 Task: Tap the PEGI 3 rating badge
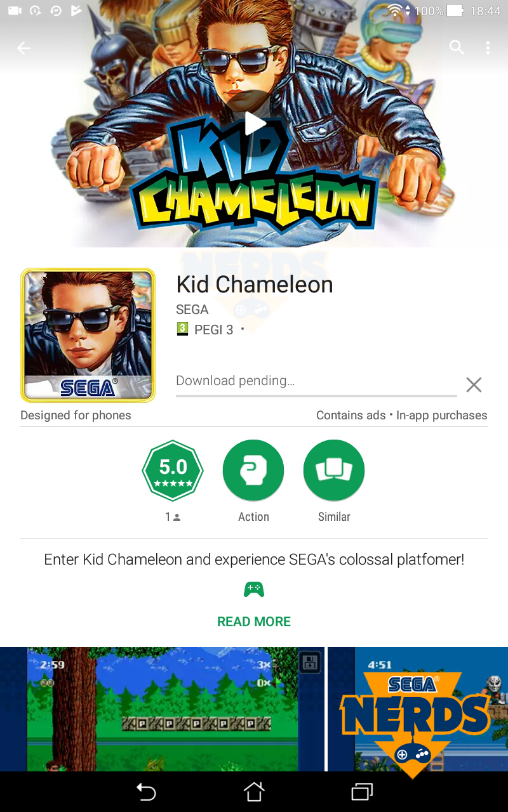coord(205,329)
